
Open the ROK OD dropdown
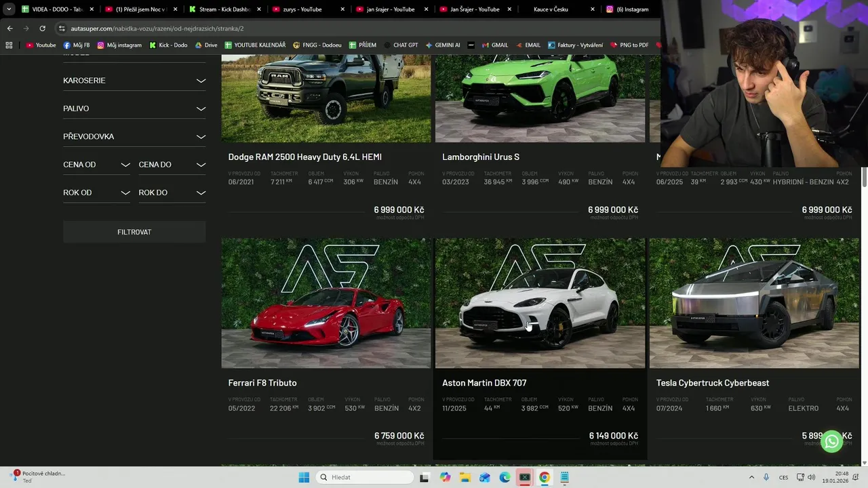[96, 192]
